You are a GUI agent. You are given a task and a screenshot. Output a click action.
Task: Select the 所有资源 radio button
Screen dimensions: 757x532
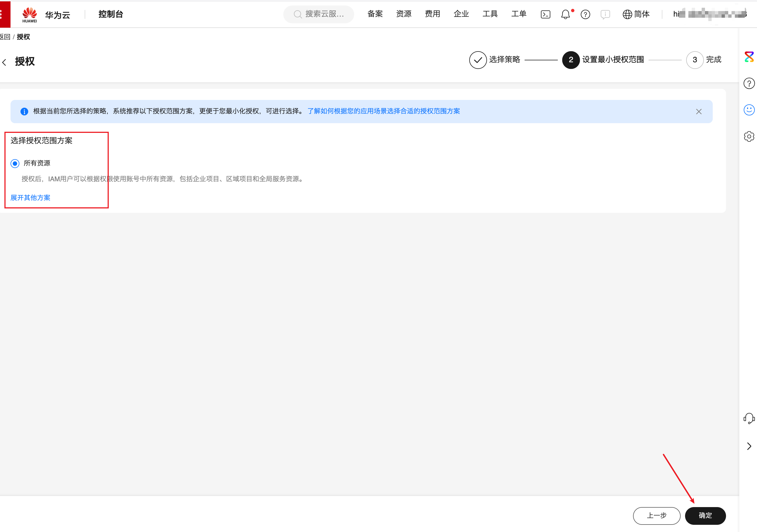pyautogui.click(x=15, y=164)
